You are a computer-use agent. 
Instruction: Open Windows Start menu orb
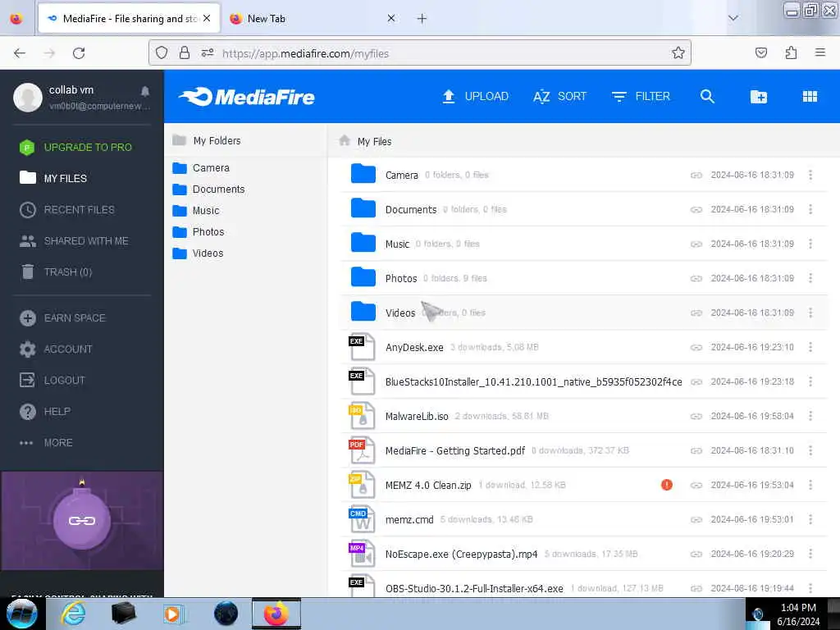(x=21, y=614)
